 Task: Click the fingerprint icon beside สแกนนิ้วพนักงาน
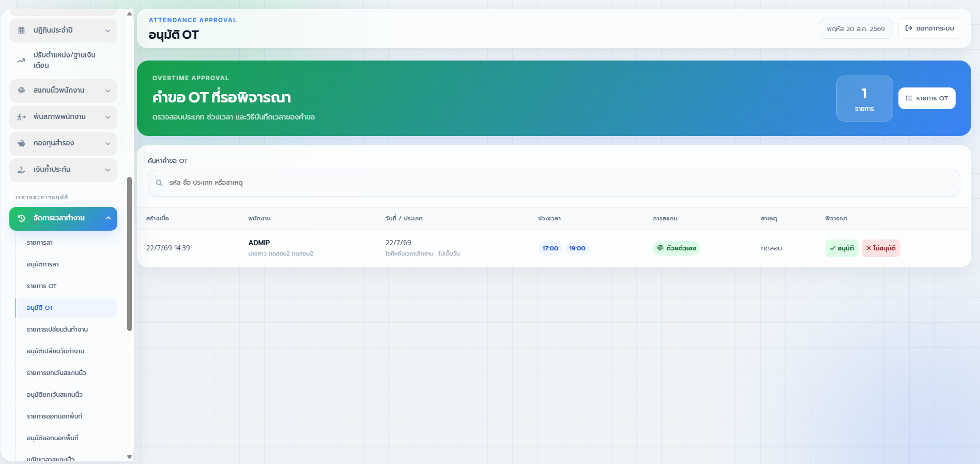point(21,91)
